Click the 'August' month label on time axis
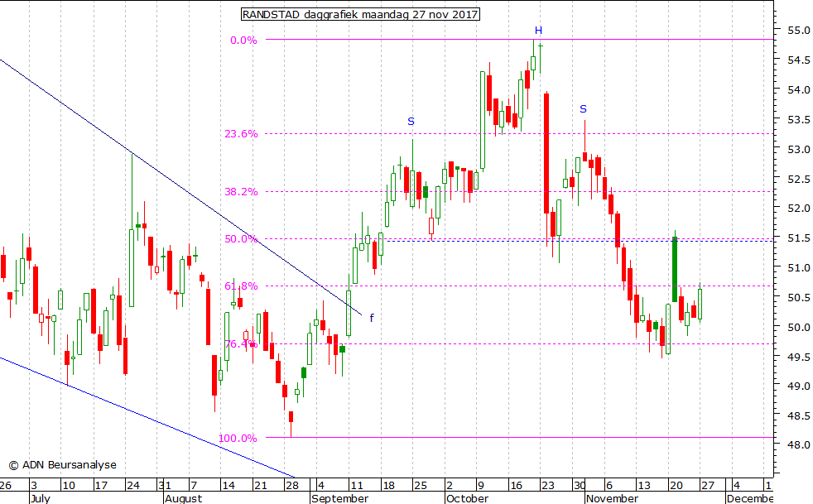This screenshot has height=504, width=813. click(183, 498)
